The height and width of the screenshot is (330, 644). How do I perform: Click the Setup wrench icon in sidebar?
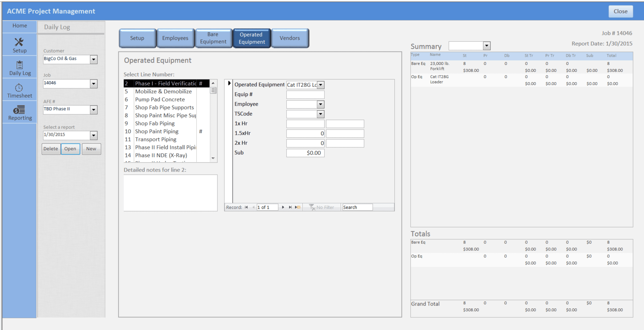(19, 42)
